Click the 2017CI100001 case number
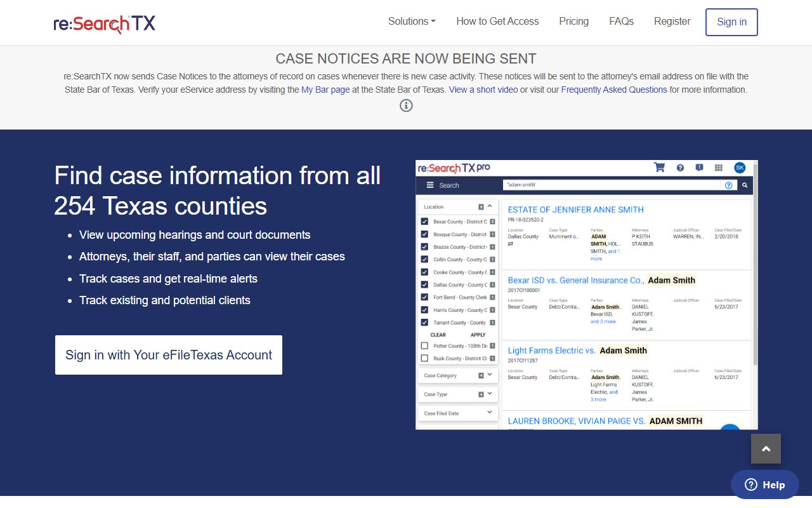Viewport: 812px width, 508px height. tap(523, 290)
